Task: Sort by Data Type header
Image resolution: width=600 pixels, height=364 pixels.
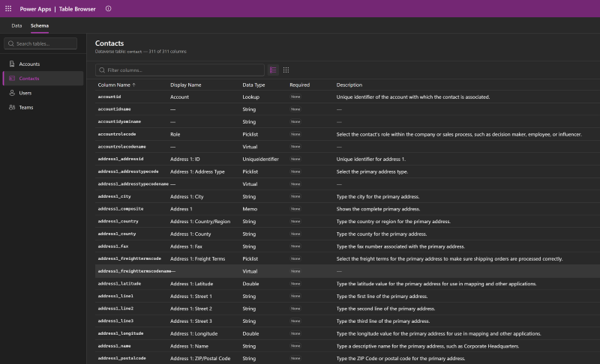Action: pos(253,85)
